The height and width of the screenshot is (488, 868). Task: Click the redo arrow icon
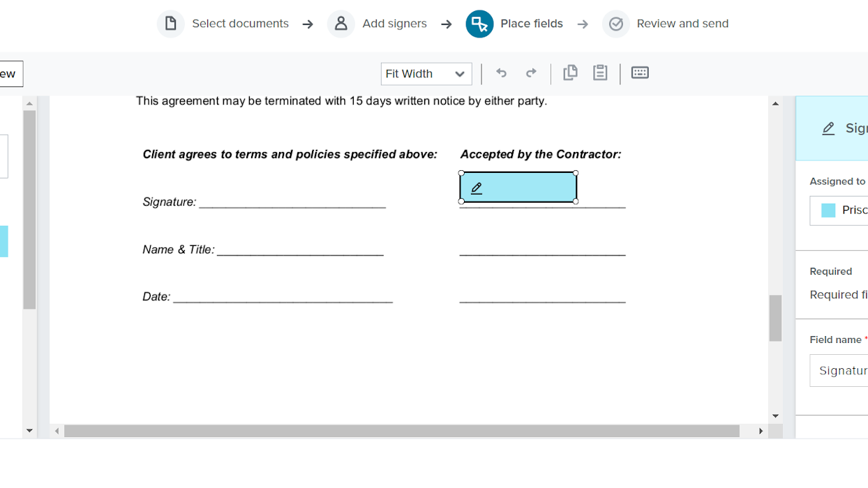pyautogui.click(x=531, y=73)
